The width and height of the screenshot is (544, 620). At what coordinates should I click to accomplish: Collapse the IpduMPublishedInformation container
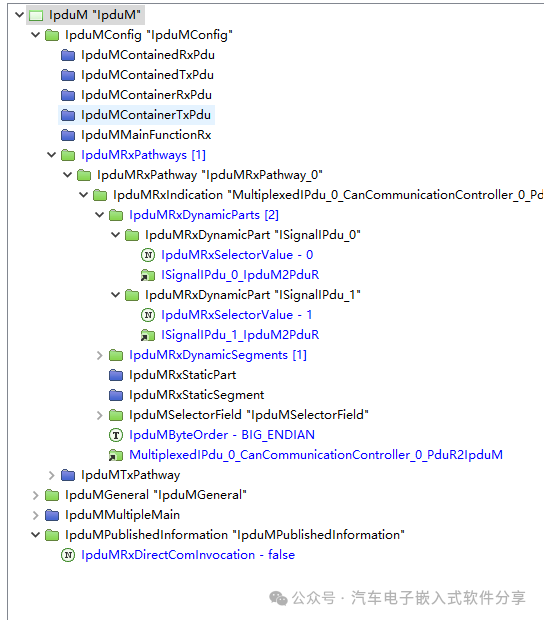[x=36, y=535]
